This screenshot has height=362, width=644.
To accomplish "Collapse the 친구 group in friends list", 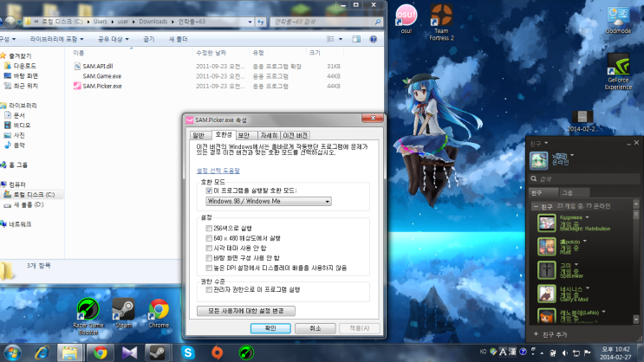I will (536, 206).
